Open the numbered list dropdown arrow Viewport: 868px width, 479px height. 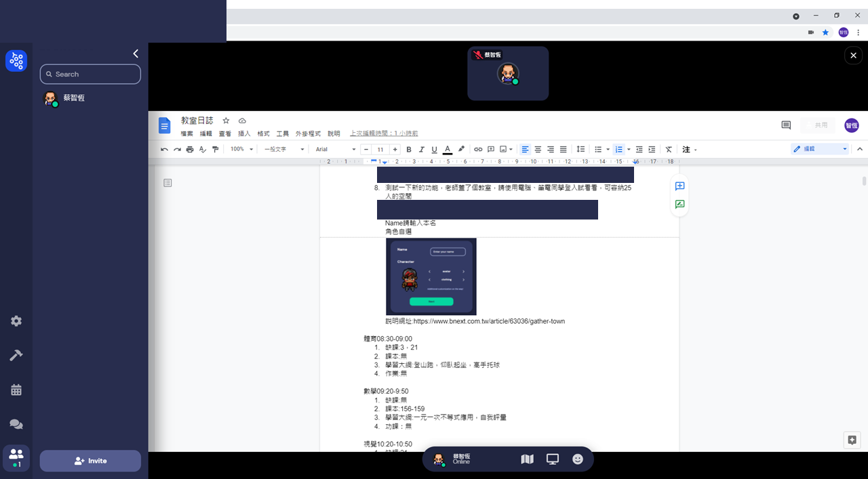629,149
